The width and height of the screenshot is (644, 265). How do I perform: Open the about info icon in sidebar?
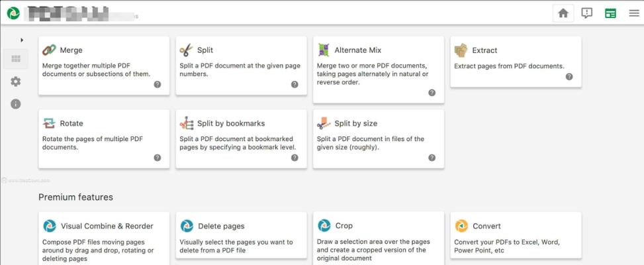16,104
